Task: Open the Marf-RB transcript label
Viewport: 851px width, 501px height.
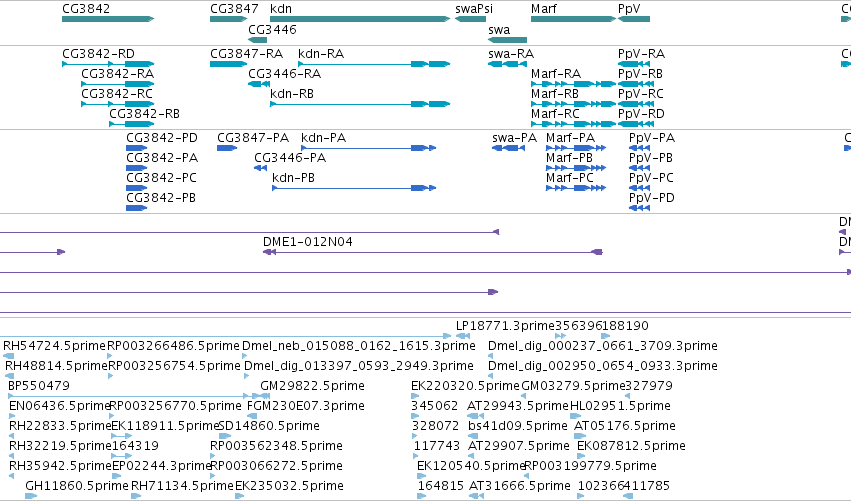Action: (x=555, y=94)
